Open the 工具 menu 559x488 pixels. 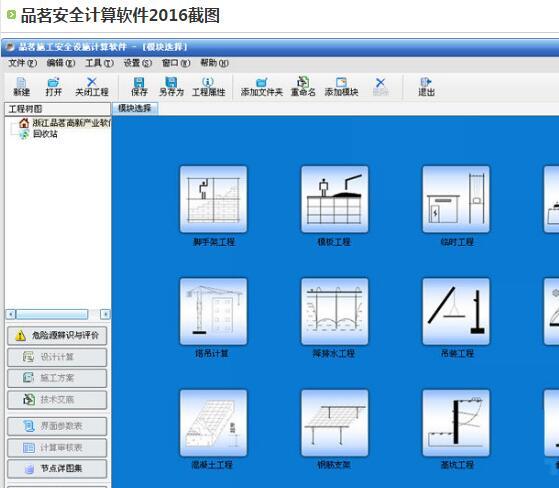(x=99, y=63)
